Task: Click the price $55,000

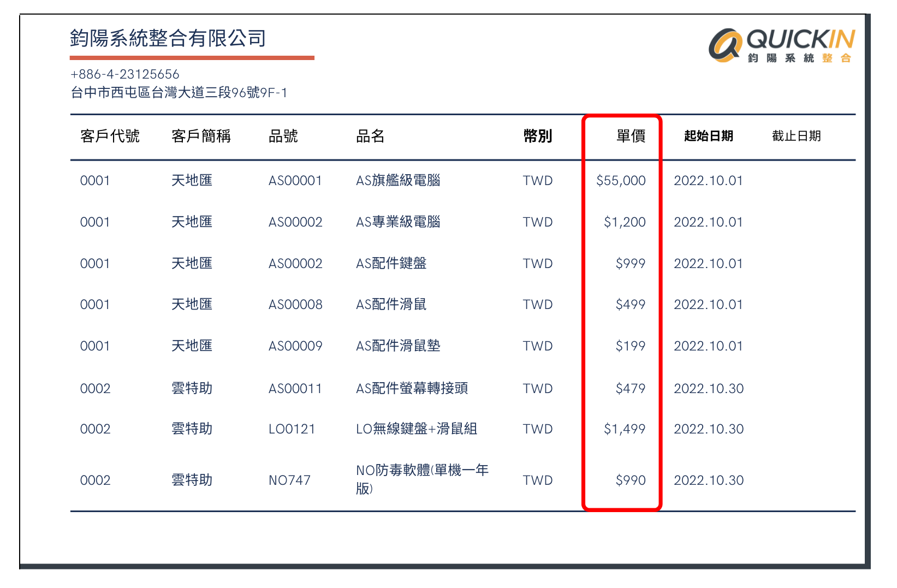Action: coord(621,181)
